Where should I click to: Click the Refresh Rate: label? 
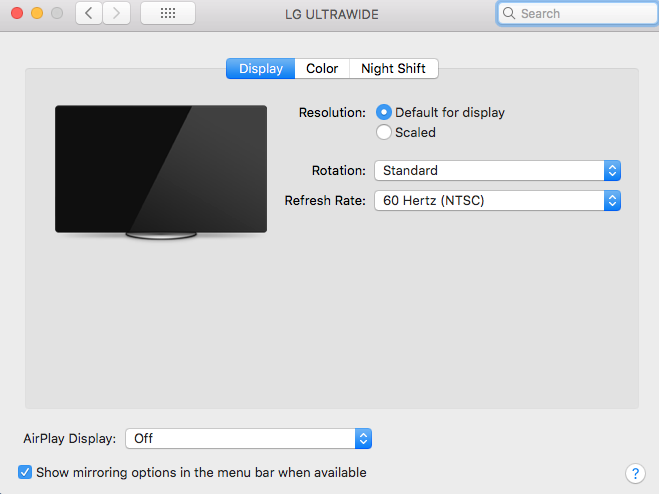325,201
